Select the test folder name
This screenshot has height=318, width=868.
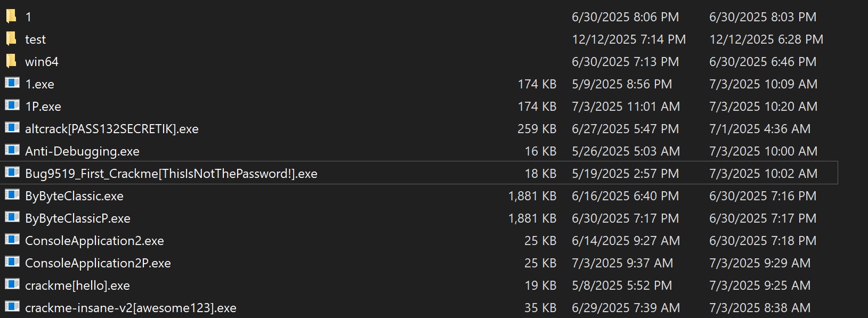point(35,39)
